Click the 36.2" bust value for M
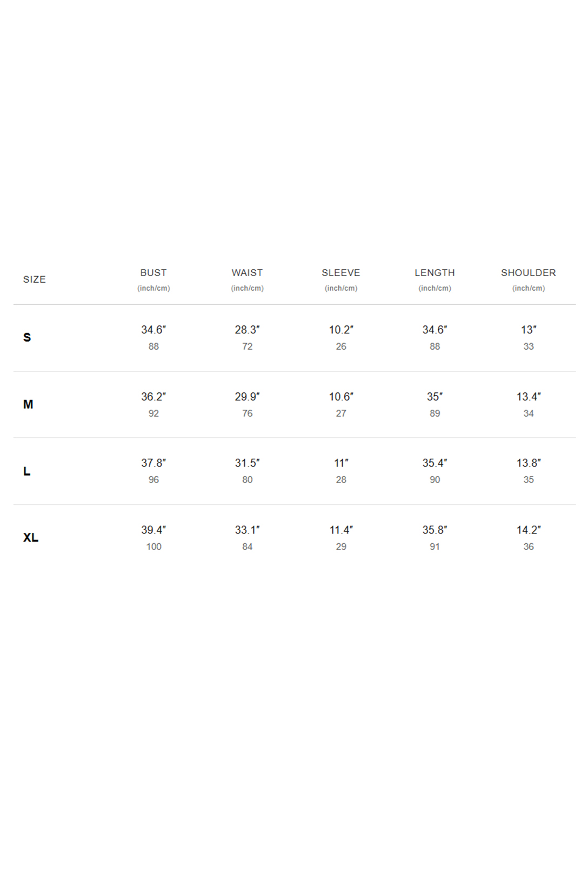 (x=153, y=397)
